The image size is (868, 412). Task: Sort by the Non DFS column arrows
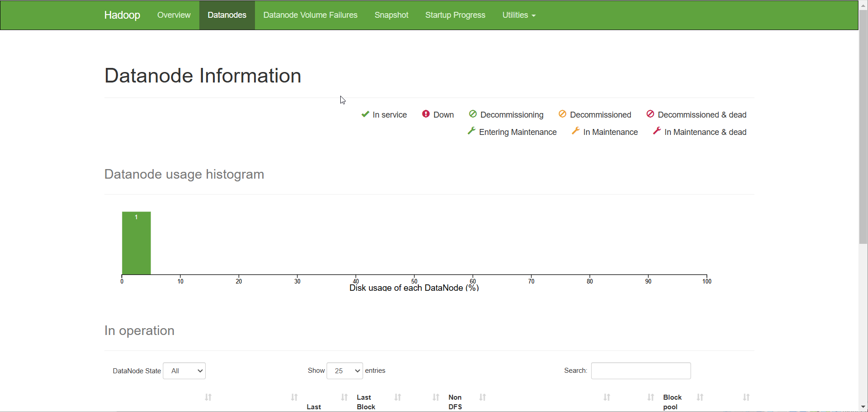pyautogui.click(x=483, y=397)
